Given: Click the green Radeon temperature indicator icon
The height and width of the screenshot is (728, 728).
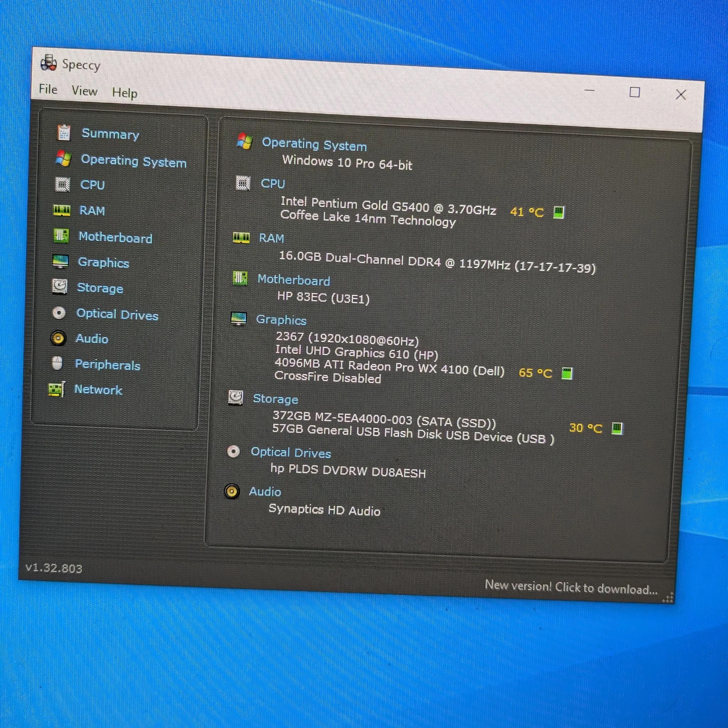Looking at the screenshot, I should pyautogui.click(x=567, y=374).
